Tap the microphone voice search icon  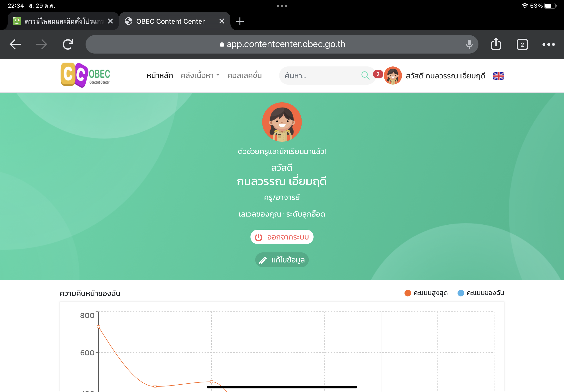point(469,44)
